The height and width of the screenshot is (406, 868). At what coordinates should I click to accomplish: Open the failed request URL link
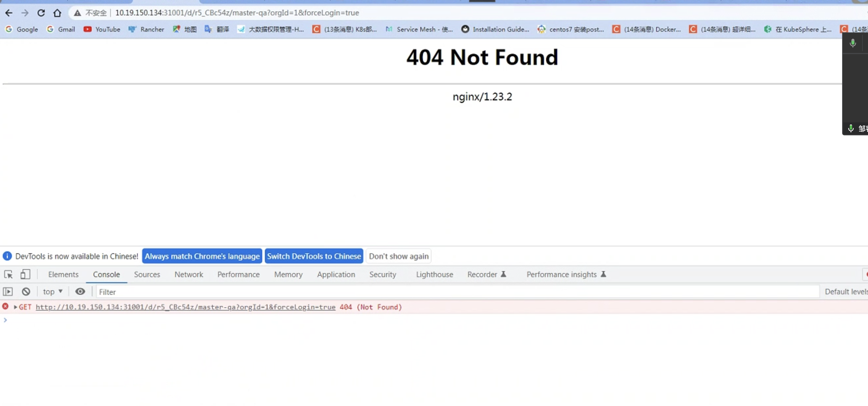tap(185, 307)
